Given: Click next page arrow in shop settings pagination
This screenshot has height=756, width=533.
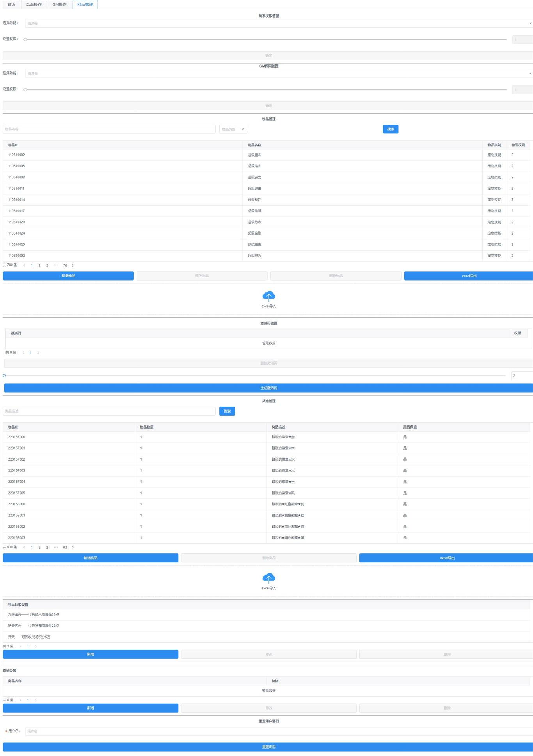Looking at the screenshot, I should (36, 700).
